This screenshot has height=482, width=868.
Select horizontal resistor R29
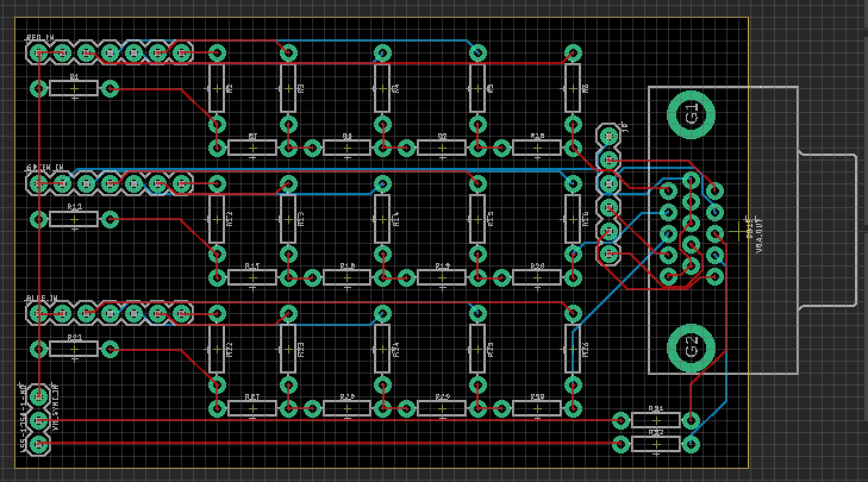click(442, 408)
